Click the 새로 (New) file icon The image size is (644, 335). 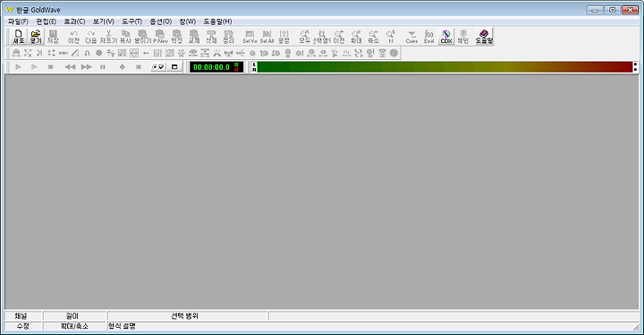18,37
